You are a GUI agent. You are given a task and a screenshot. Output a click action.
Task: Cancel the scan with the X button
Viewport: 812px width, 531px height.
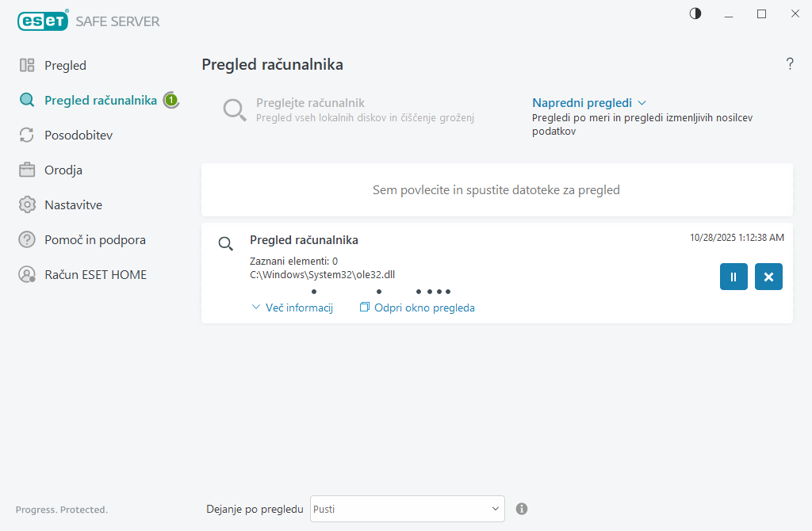pos(768,277)
